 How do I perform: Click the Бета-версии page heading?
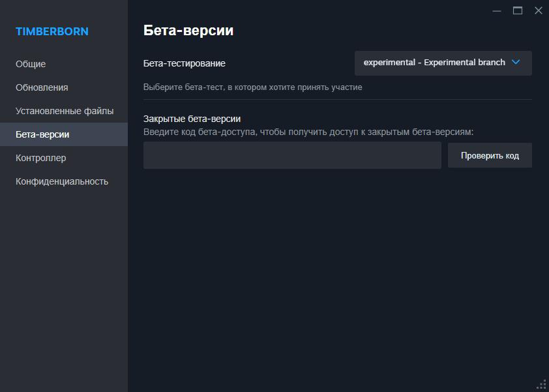188,31
